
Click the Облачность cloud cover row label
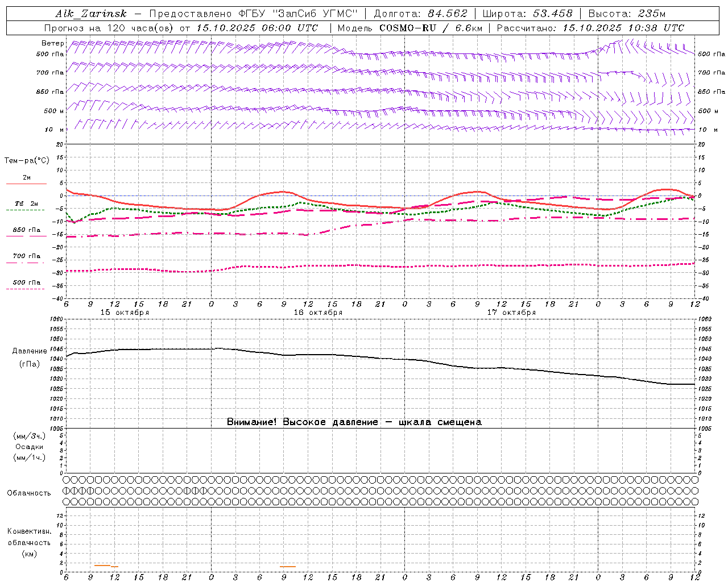coord(29,493)
